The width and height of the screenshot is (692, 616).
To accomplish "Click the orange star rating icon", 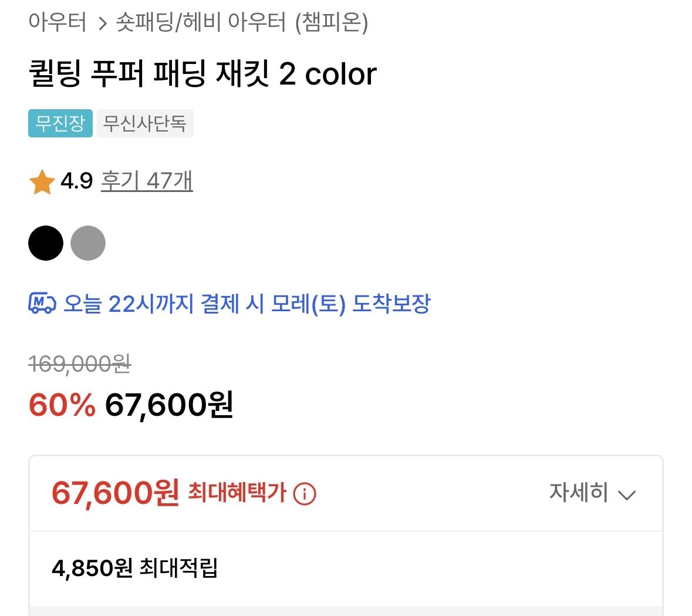I will 42,182.
